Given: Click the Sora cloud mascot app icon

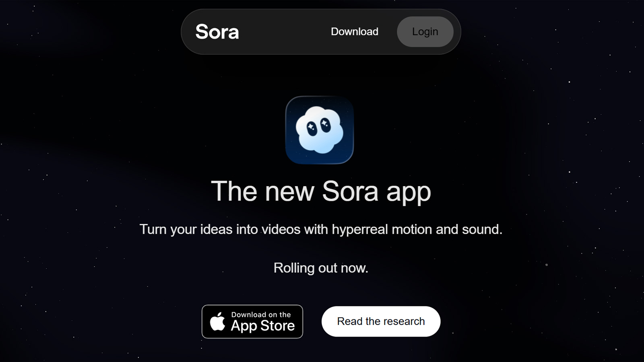Looking at the screenshot, I should [x=320, y=130].
